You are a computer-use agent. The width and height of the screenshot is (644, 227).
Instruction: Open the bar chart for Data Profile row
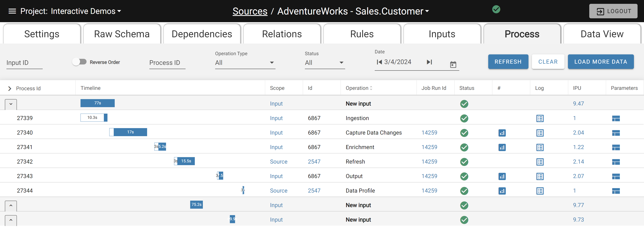click(x=502, y=191)
